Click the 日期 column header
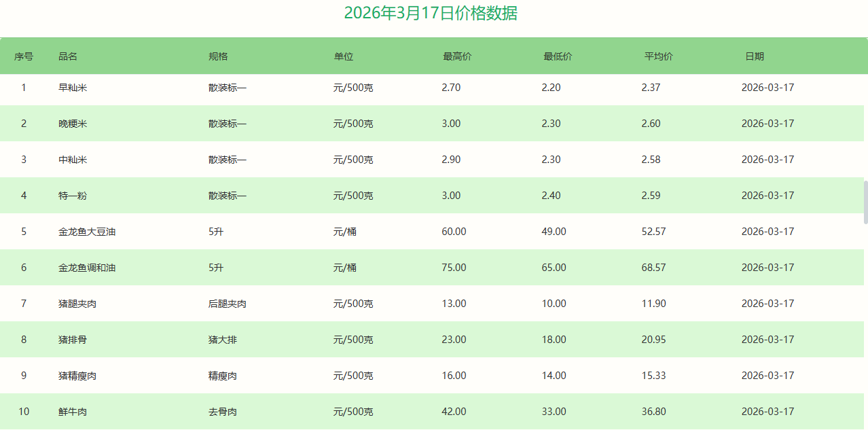868x430 pixels. click(x=754, y=56)
